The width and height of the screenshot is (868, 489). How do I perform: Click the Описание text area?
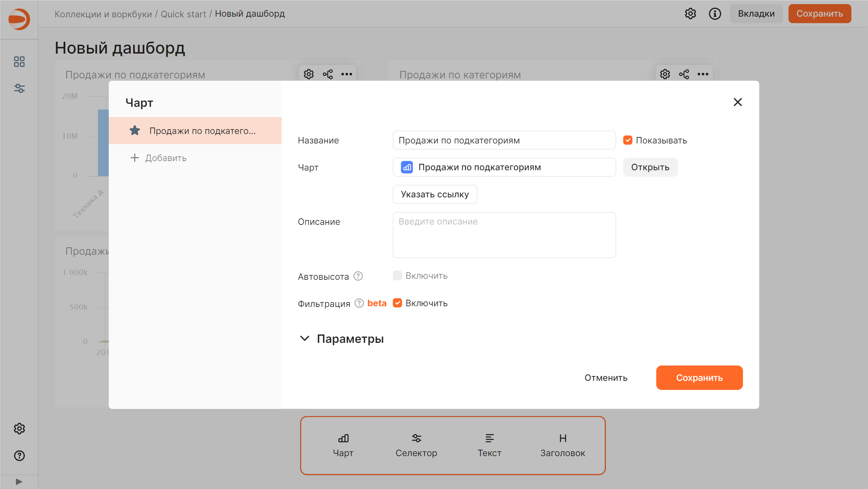point(504,235)
